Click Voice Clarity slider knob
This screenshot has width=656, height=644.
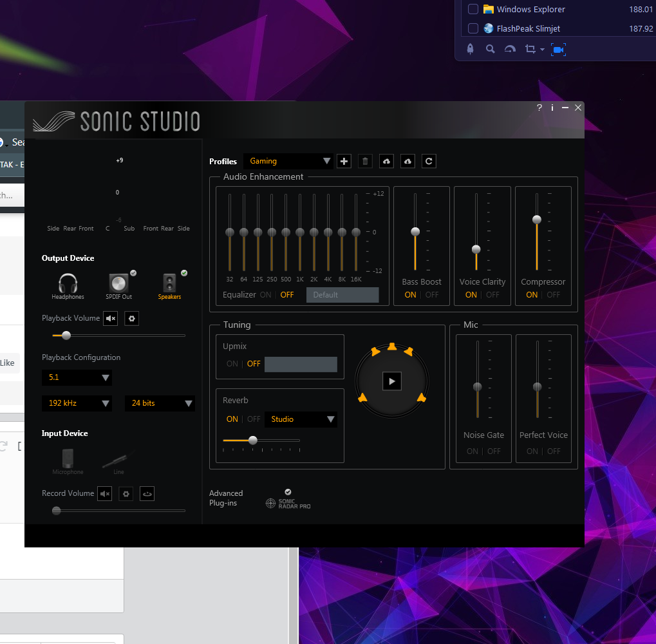point(476,250)
